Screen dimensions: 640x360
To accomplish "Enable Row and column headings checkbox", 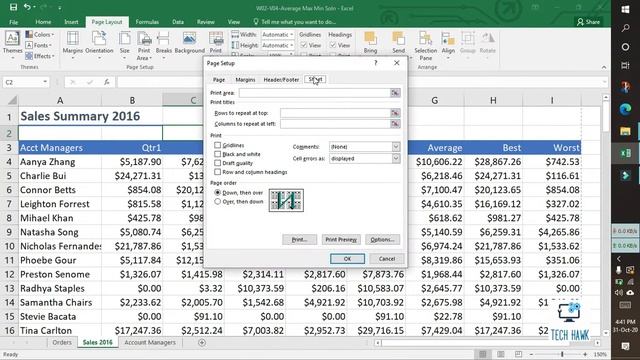I will [218, 172].
